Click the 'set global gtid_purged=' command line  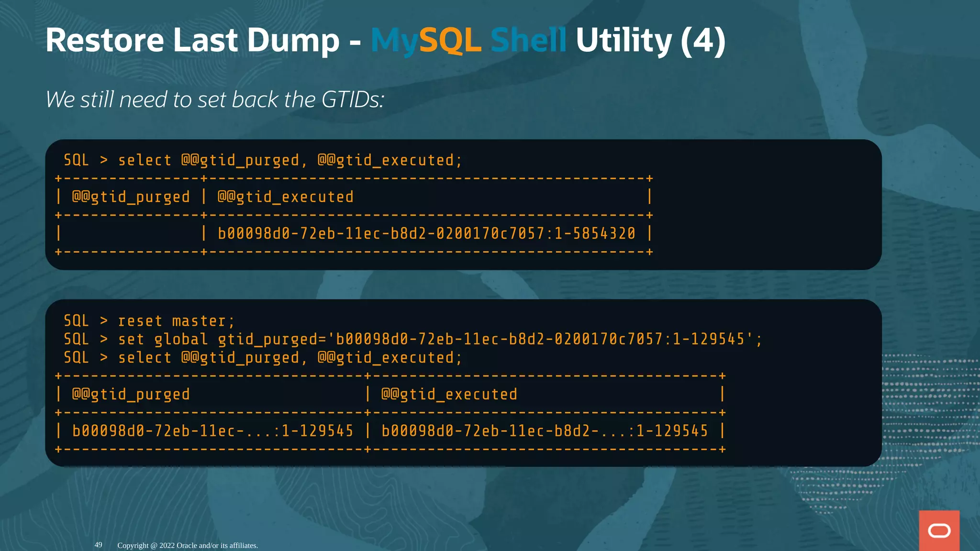click(x=413, y=339)
